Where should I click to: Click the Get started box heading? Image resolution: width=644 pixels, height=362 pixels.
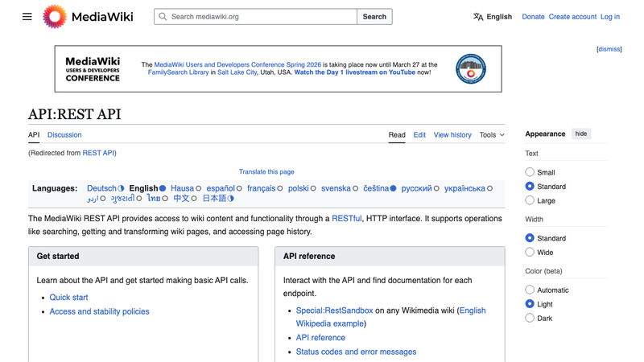tap(58, 256)
